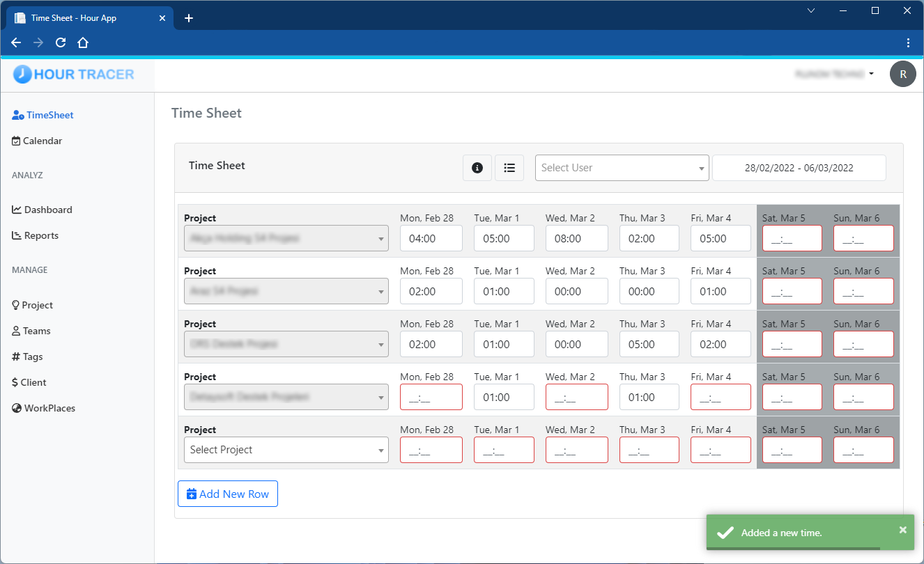Open browser three-dot menu
The width and height of the screenshot is (924, 564).
click(x=908, y=42)
